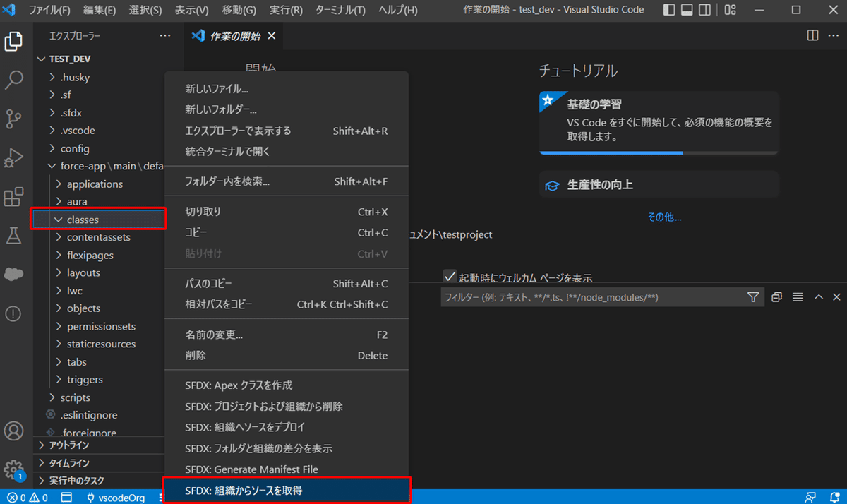The image size is (847, 504).
Task: Select 統合ターミナルで開く menu entry
Action: pyautogui.click(x=287, y=152)
